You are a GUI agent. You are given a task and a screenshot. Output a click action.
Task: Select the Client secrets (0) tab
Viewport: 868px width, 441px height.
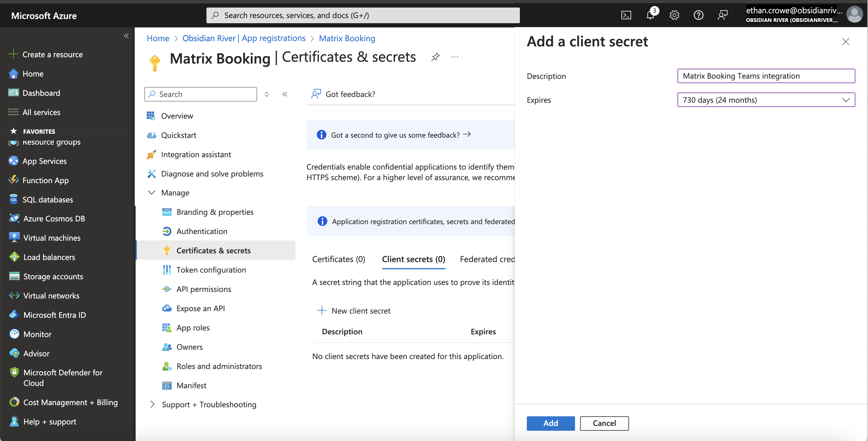[413, 259]
